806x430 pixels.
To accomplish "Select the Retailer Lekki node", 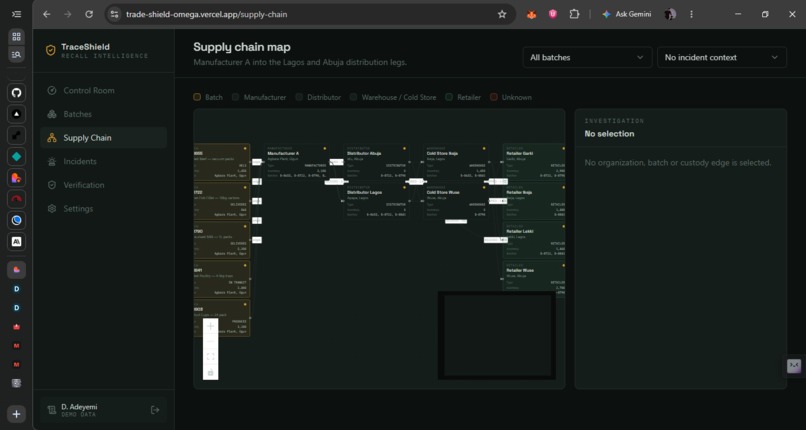I will [534, 239].
